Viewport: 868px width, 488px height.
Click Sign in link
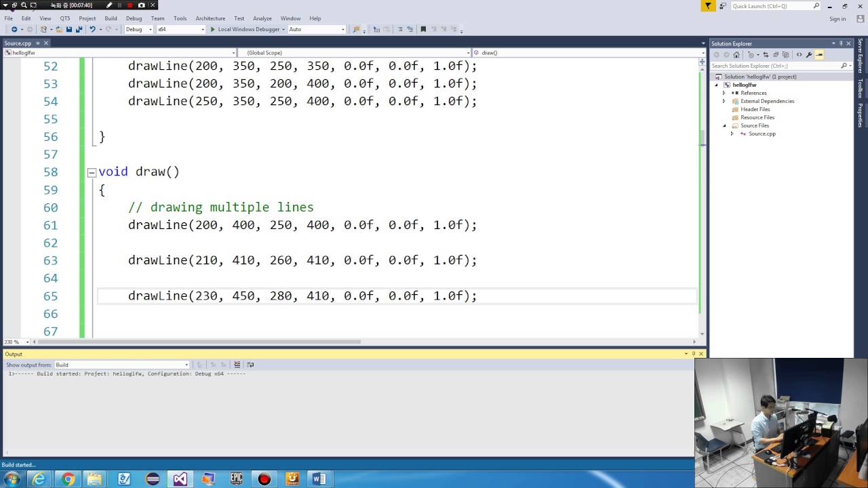837,19
